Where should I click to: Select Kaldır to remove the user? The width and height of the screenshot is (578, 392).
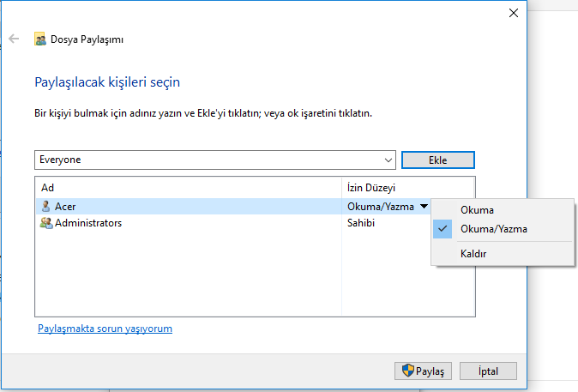point(474,254)
